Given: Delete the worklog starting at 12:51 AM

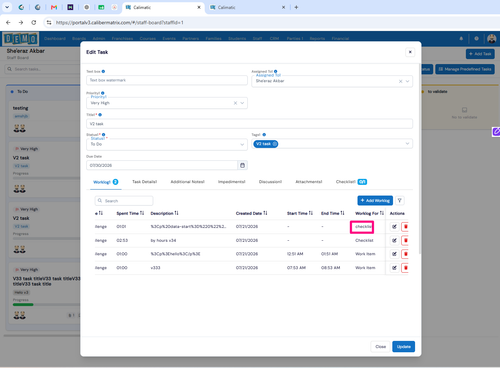Looking at the screenshot, I should (405, 254).
